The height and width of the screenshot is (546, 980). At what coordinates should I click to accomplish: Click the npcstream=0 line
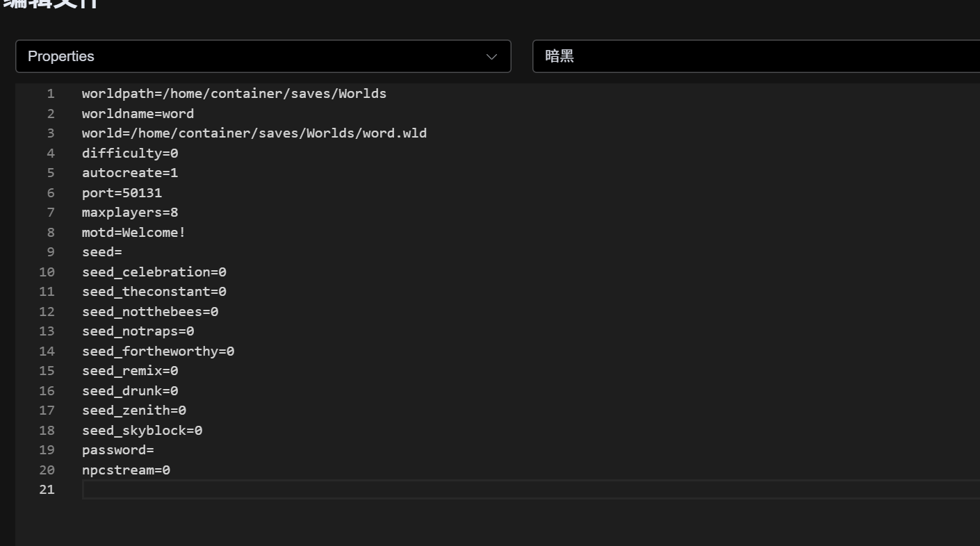pyautogui.click(x=126, y=470)
